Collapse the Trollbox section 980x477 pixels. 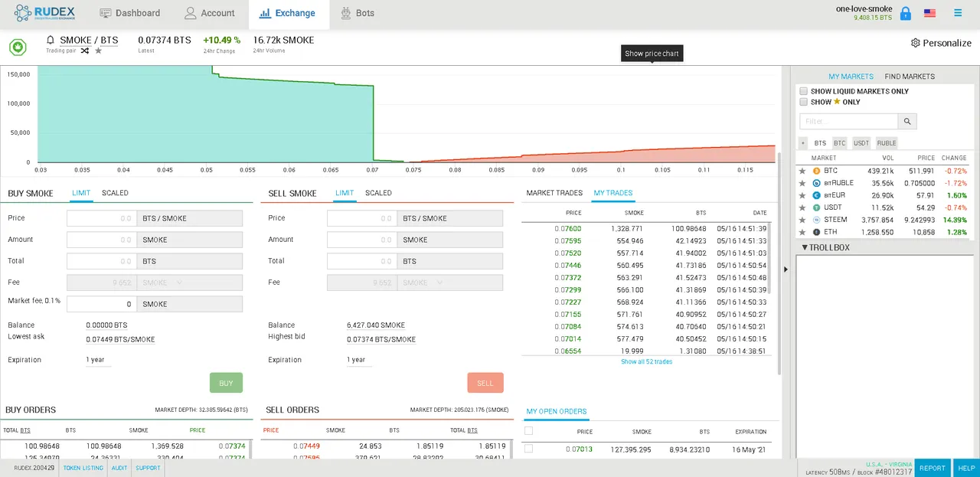coord(825,247)
